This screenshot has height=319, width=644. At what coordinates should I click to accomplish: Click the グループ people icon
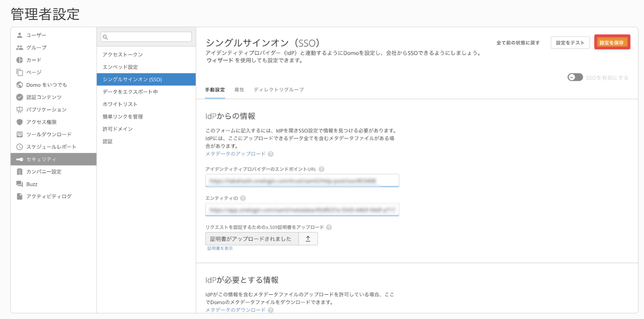pos(20,48)
